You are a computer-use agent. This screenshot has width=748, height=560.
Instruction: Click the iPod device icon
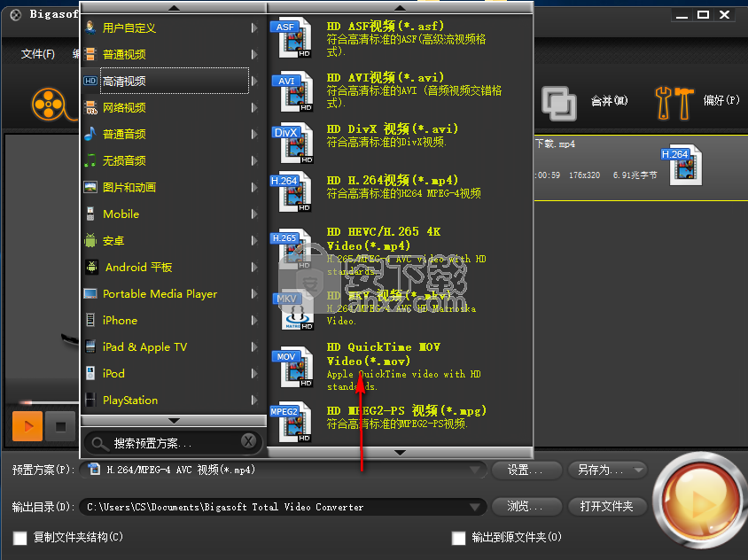[90, 373]
